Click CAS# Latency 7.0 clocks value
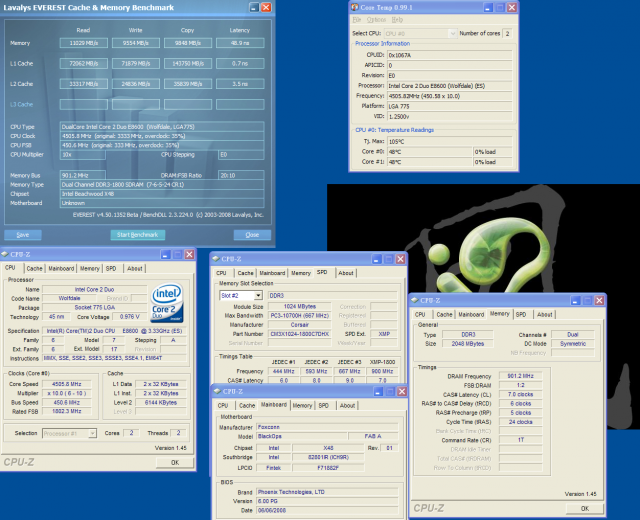 520,394
